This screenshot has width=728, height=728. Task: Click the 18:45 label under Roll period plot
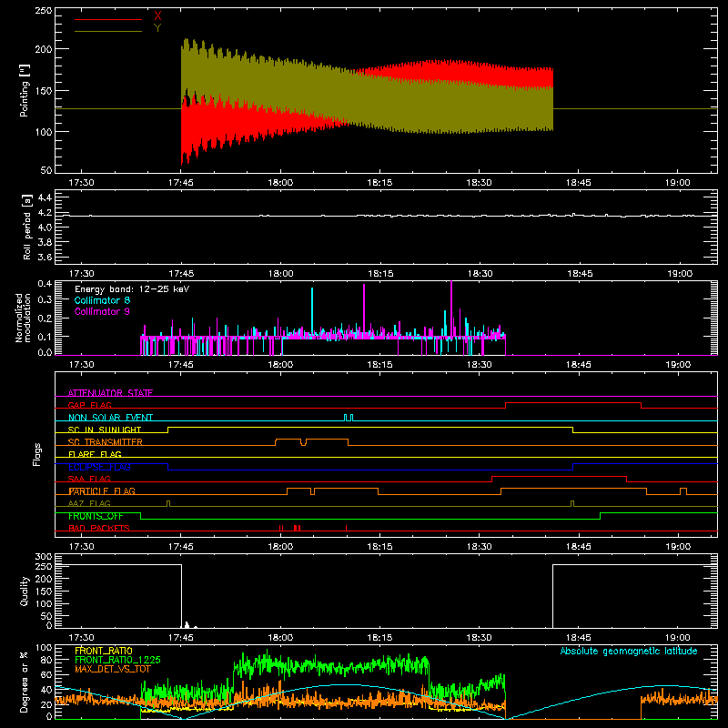pos(579,274)
